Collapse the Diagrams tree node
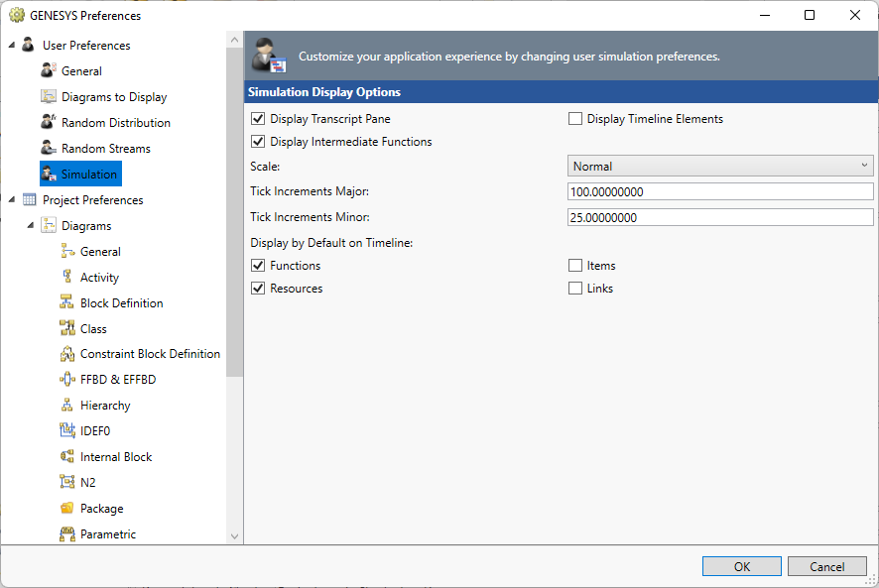This screenshot has height=588, width=879. click(x=31, y=226)
